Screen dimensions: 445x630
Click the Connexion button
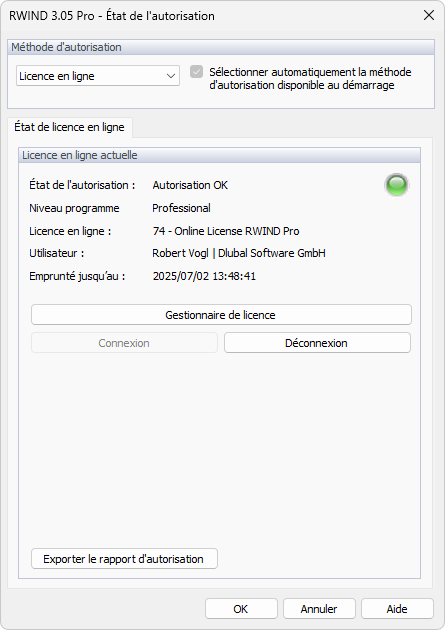(x=124, y=343)
